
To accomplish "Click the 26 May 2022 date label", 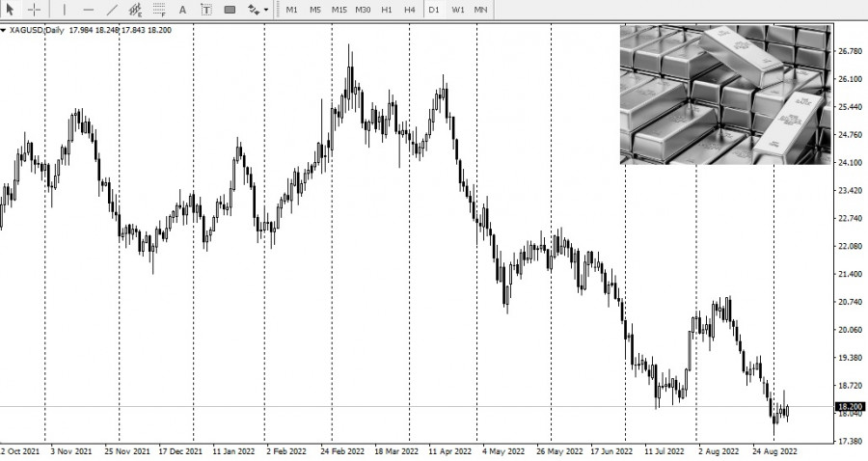I will pyautogui.click(x=559, y=451).
